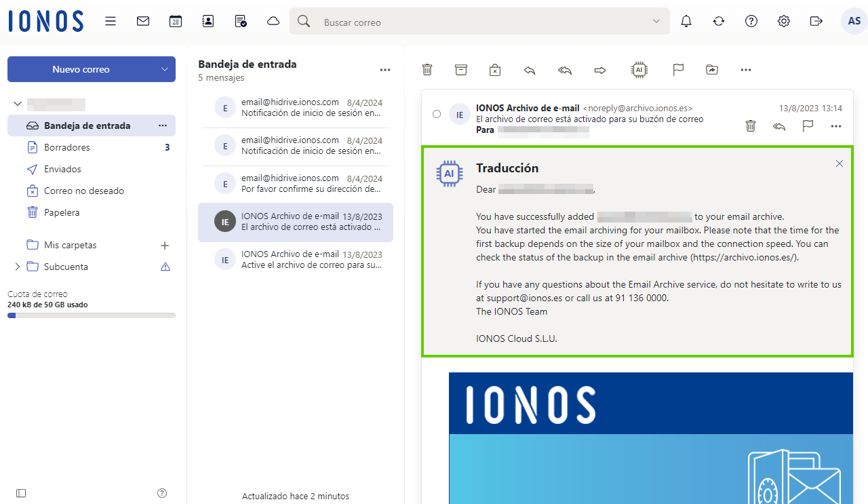This screenshot has width=868, height=504.
Task: Open the Mail app icon in header
Action: pyautogui.click(x=143, y=21)
